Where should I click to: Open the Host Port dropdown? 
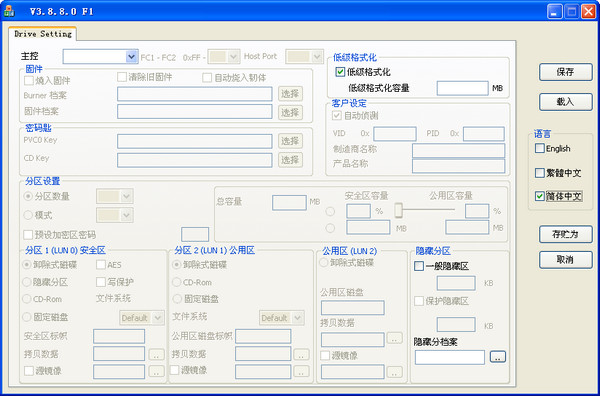(x=316, y=57)
